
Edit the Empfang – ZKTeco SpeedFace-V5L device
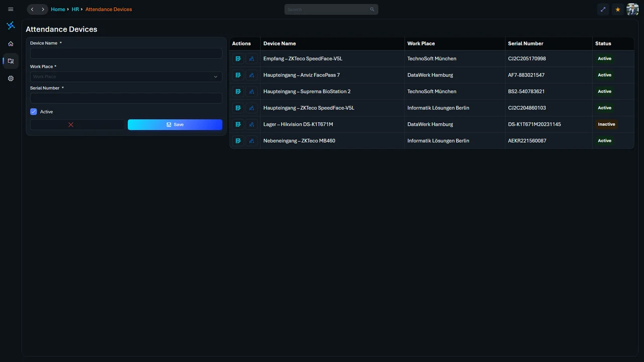tap(238, 59)
